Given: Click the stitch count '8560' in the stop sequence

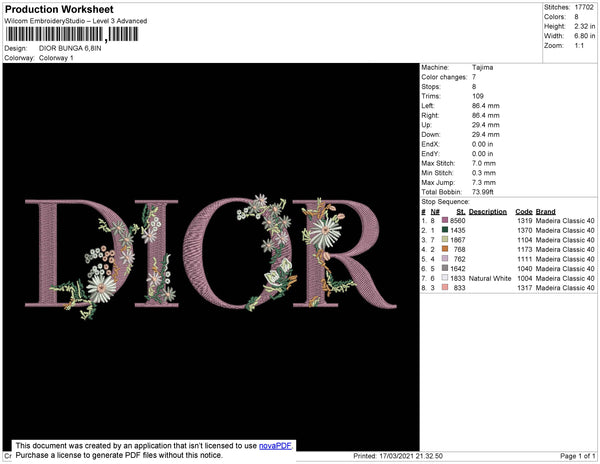Looking at the screenshot, I should 458,221.
